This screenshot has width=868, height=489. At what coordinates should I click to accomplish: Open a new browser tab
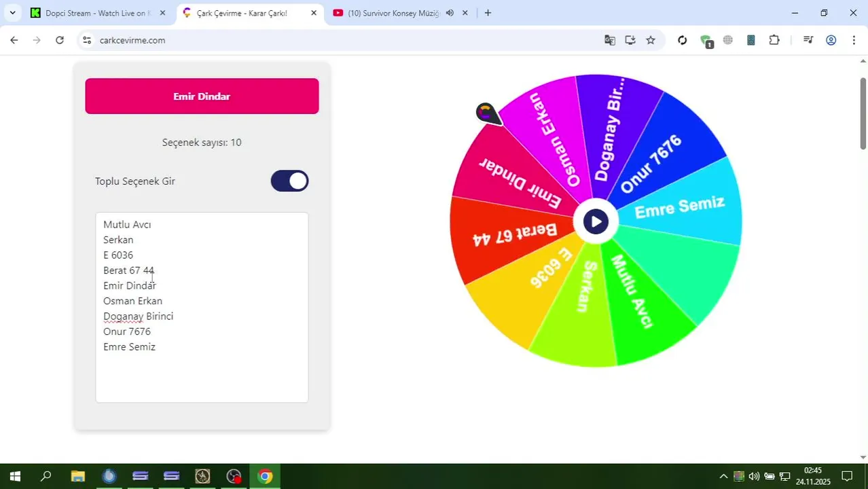pyautogui.click(x=488, y=13)
